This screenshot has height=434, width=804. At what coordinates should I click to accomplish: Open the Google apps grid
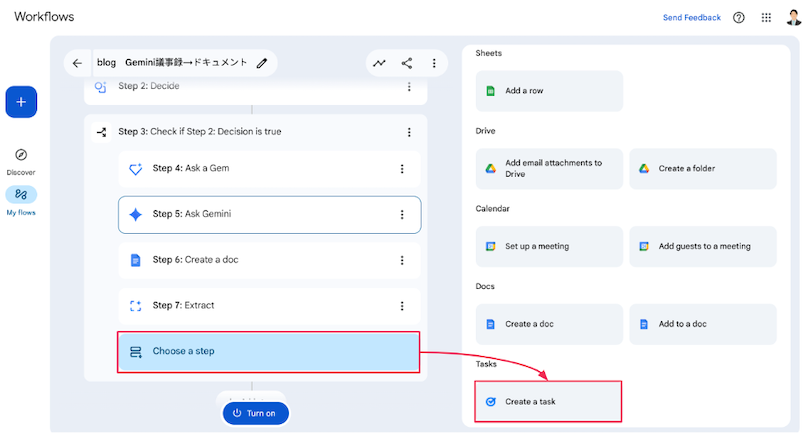[766, 17]
